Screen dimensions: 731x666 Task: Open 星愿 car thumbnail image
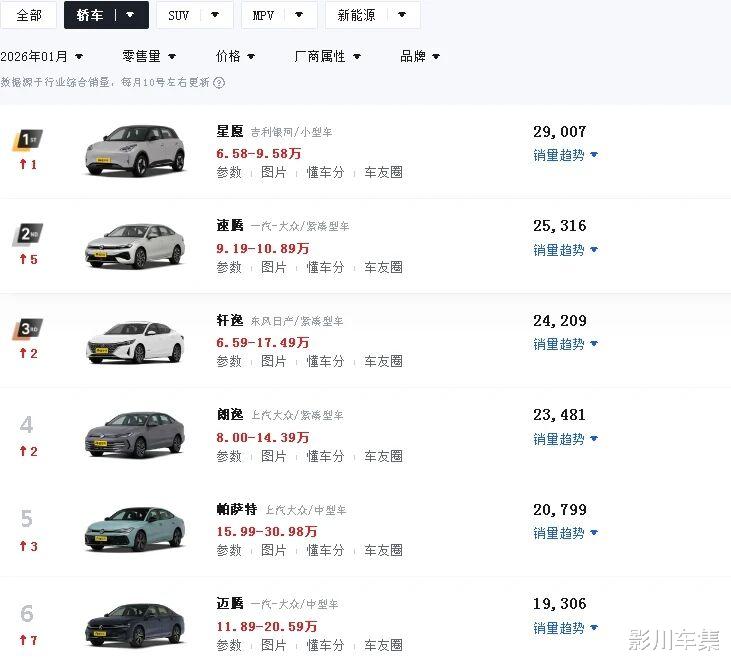point(135,151)
